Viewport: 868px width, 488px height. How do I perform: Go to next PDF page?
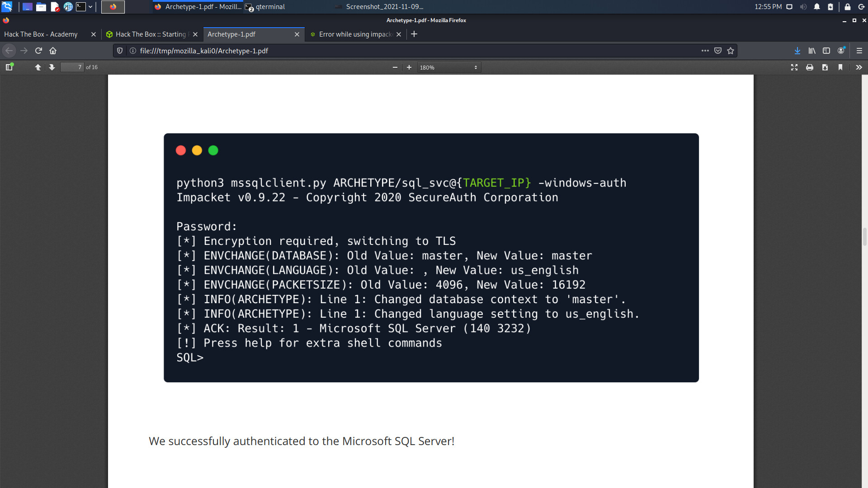tap(52, 67)
